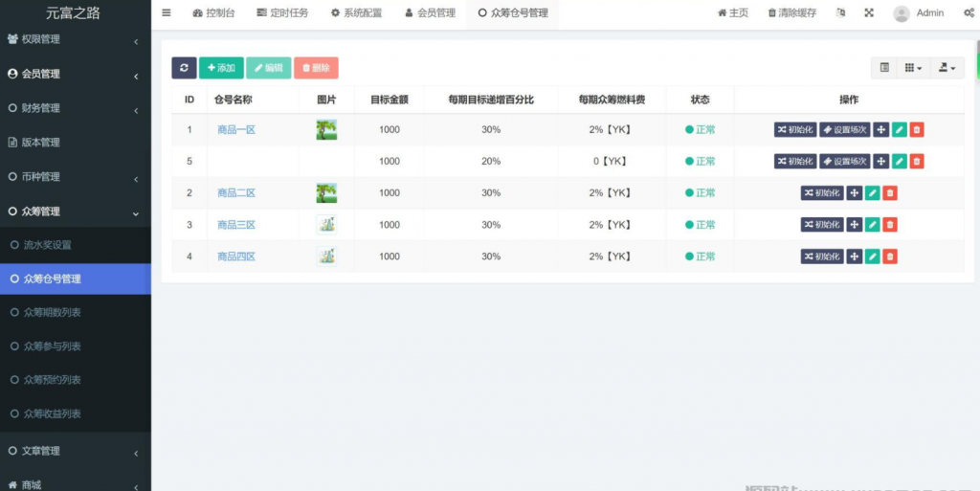Image resolution: width=980 pixels, height=491 pixels.
Task: Click the Admin user avatar
Action: click(902, 13)
